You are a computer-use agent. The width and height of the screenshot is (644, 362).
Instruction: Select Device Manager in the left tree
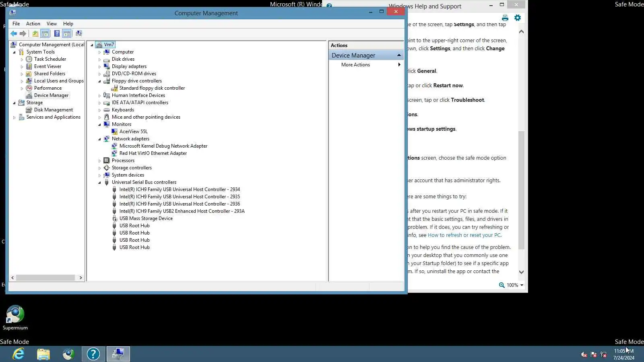coord(51,95)
